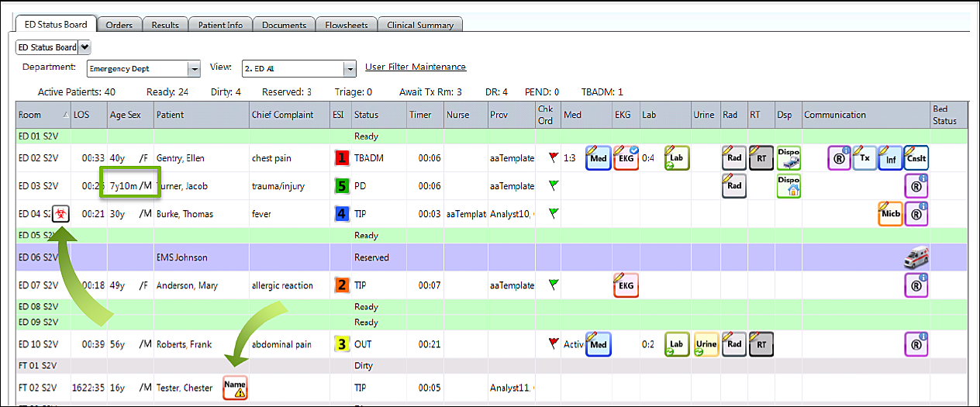Open the Rad icon in Gentry, Ellen's row
The image size is (980, 407).
[734, 158]
